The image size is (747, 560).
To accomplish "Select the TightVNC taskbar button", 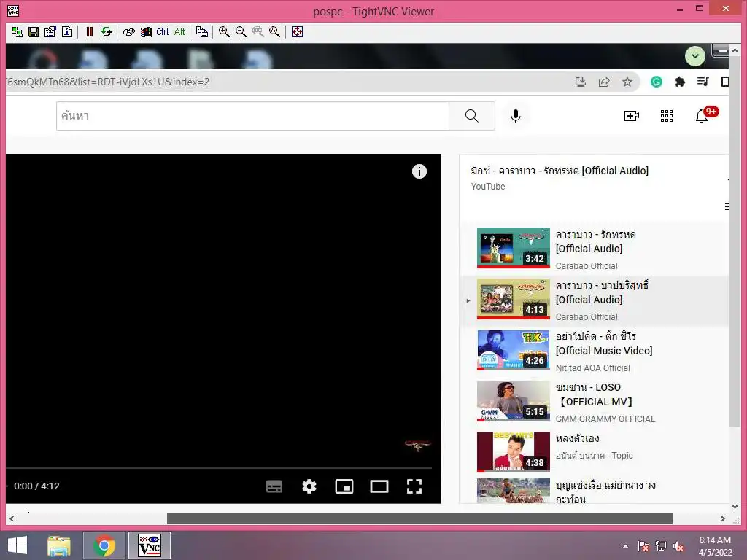I will coord(149,545).
